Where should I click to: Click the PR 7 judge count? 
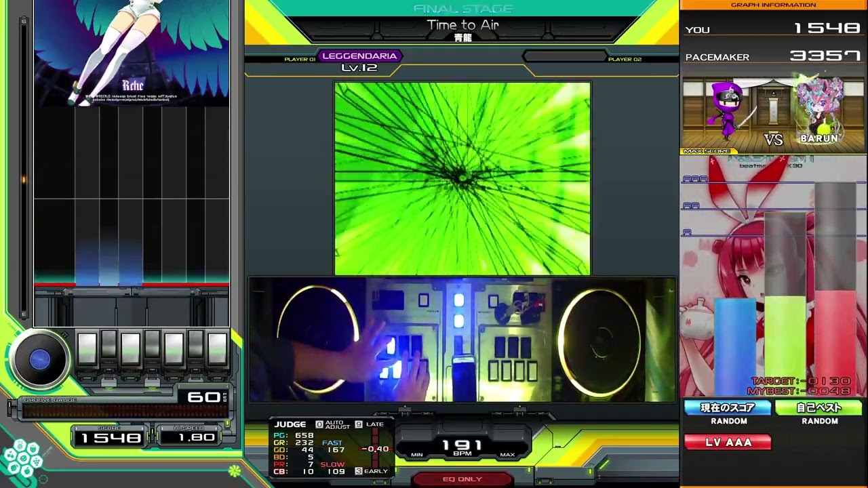click(294, 464)
